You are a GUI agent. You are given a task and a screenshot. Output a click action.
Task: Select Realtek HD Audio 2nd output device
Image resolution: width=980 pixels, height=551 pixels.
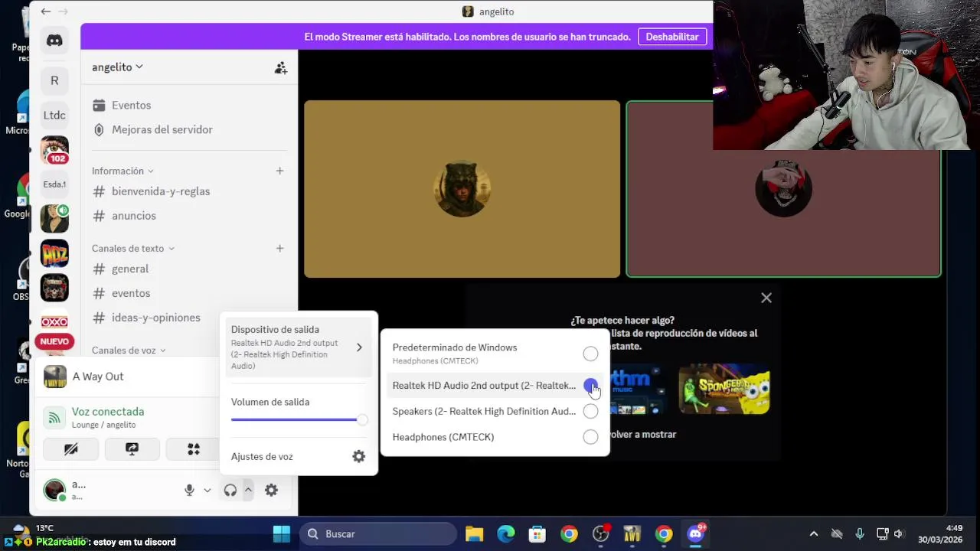coord(495,386)
